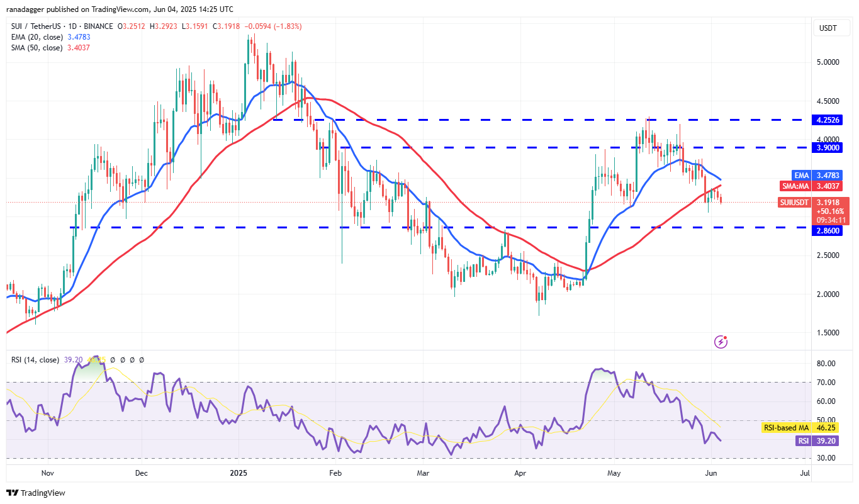Click the SUIUSDT current price tag

814,203
